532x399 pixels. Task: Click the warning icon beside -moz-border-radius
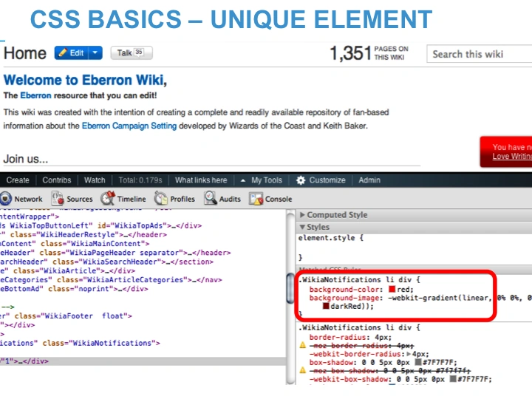[x=303, y=345]
